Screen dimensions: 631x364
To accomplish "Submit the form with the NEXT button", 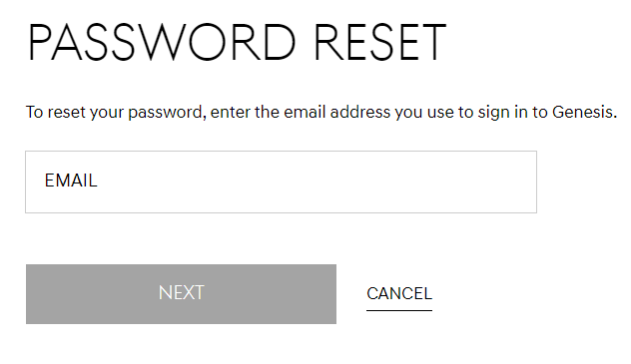I will 181,294.
